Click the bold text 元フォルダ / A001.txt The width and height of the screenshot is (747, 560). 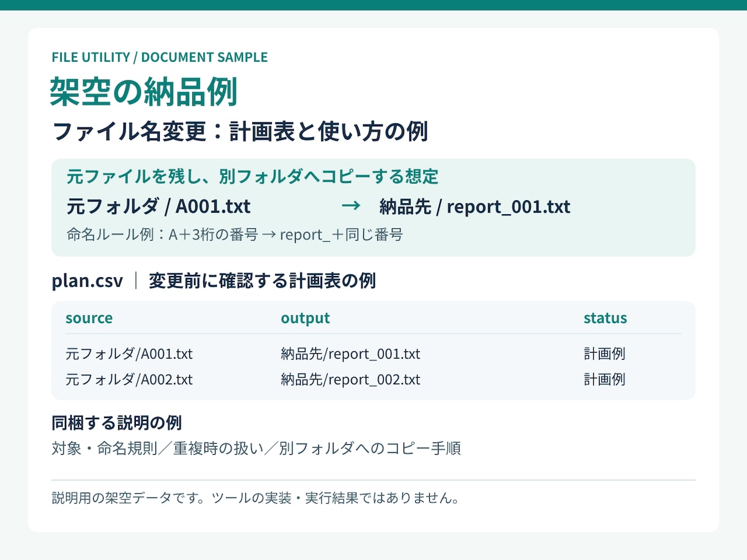pyautogui.click(x=159, y=206)
